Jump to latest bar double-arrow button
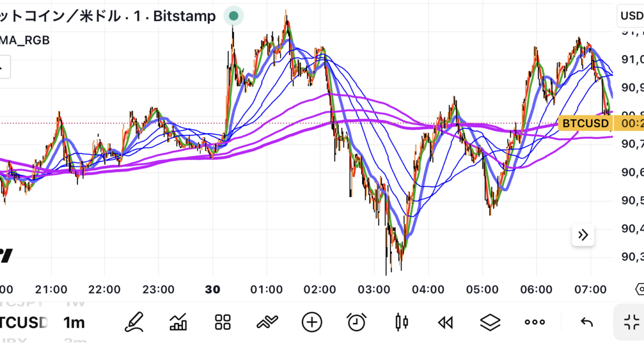Image resolution: width=644 pixels, height=362 pixels. point(583,235)
